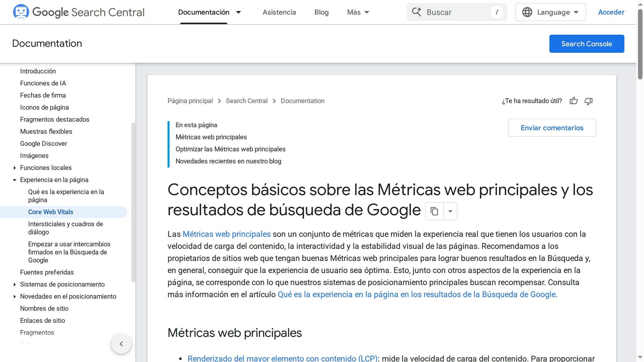
Task: Expand Sistemas de posicionamiento section
Action: (x=14, y=284)
